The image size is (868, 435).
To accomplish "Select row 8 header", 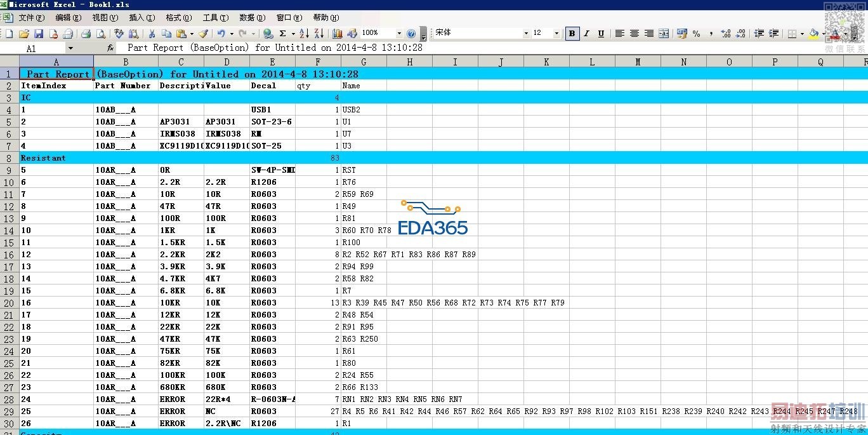I will tap(9, 157).
